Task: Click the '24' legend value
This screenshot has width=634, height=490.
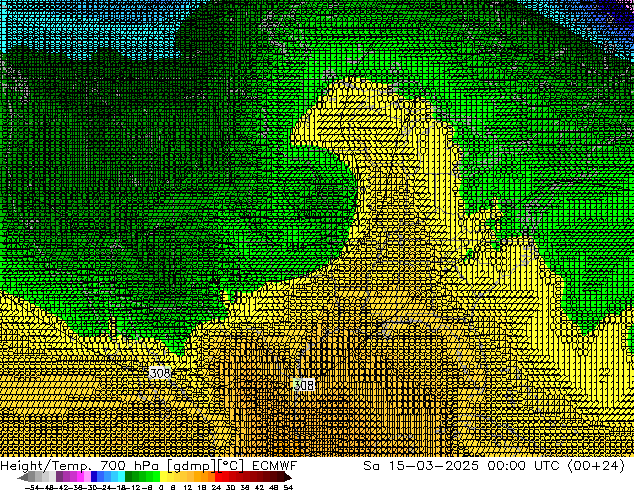Action: [216, 487]
